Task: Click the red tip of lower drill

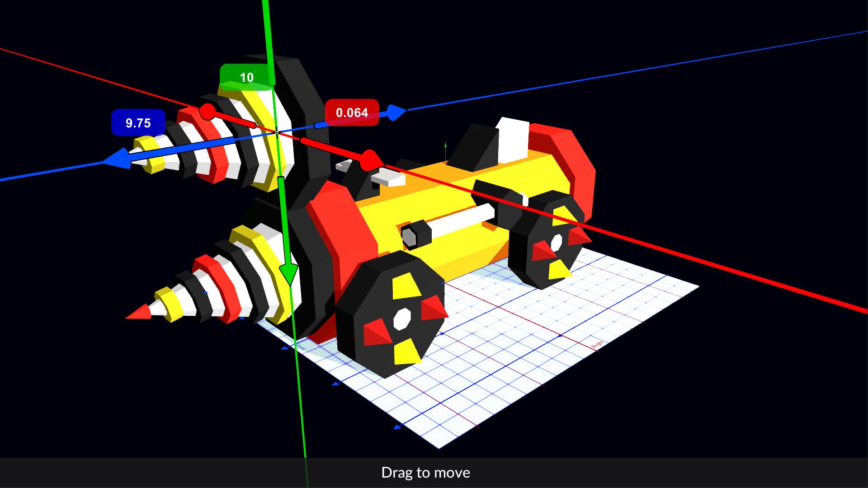Action: click(140, 313)
